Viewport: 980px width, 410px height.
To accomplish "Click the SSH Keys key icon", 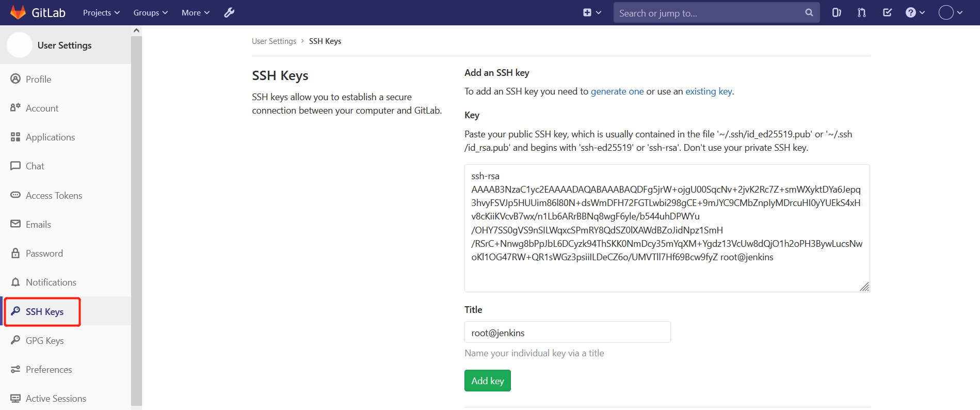I will pyautogui.click(x=15, y=311).
